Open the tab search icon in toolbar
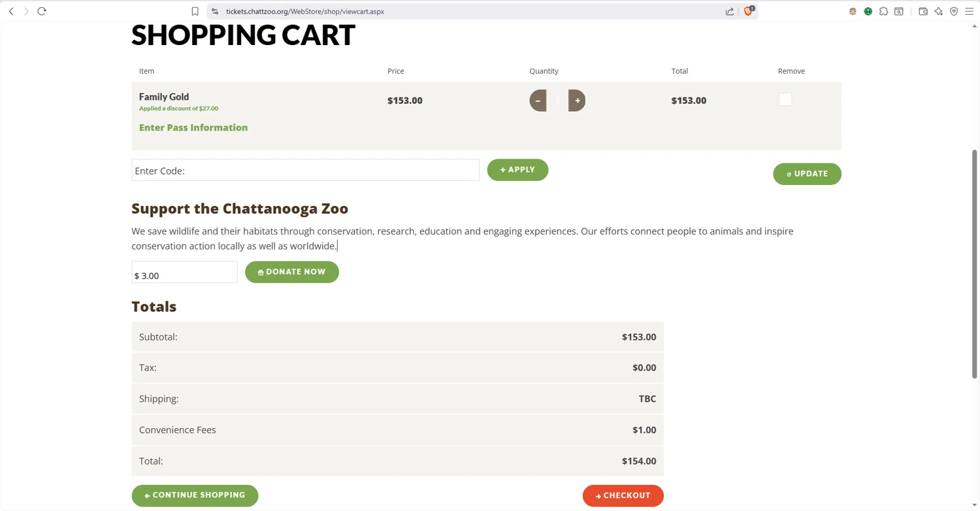Screen dimensions: 980x511 899,11
